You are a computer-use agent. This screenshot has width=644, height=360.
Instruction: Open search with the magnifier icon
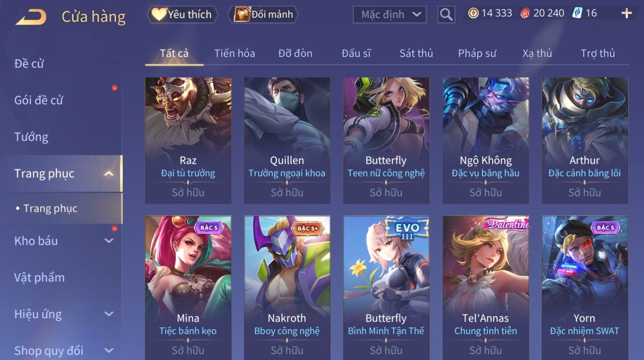click(446, 15)
